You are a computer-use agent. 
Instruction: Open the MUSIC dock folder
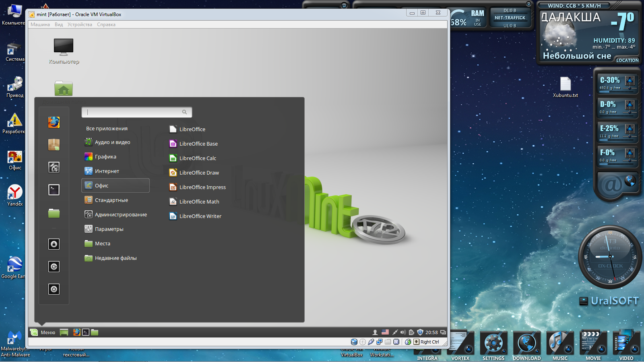coord(560,346)
